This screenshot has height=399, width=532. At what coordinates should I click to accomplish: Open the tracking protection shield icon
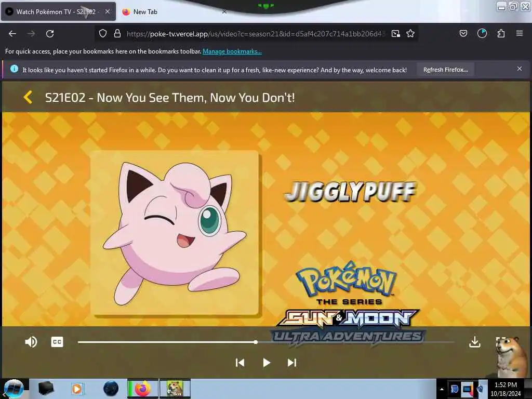coord(103,33)
